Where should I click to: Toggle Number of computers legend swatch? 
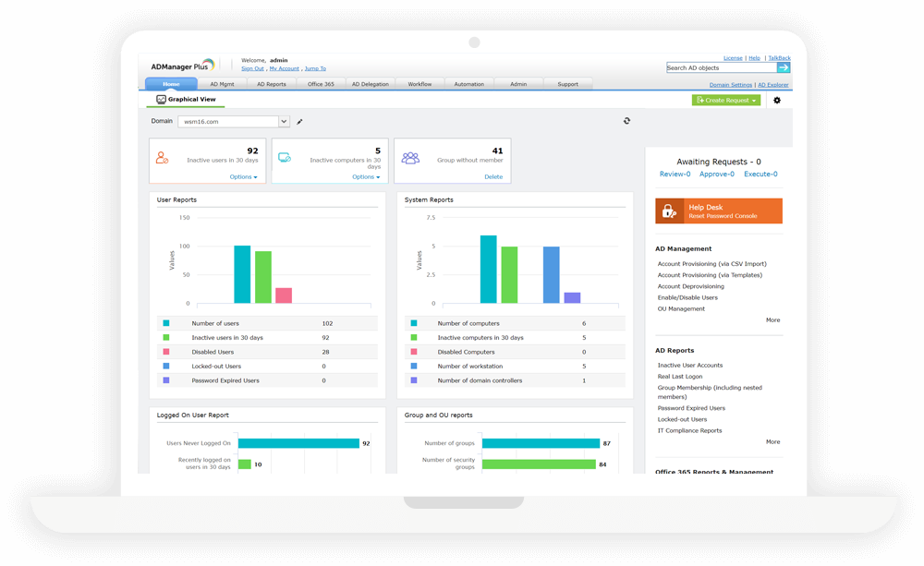414,323
